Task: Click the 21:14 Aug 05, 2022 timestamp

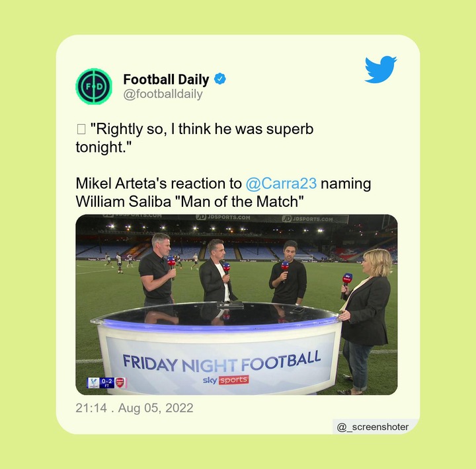Action: point(134,408)
